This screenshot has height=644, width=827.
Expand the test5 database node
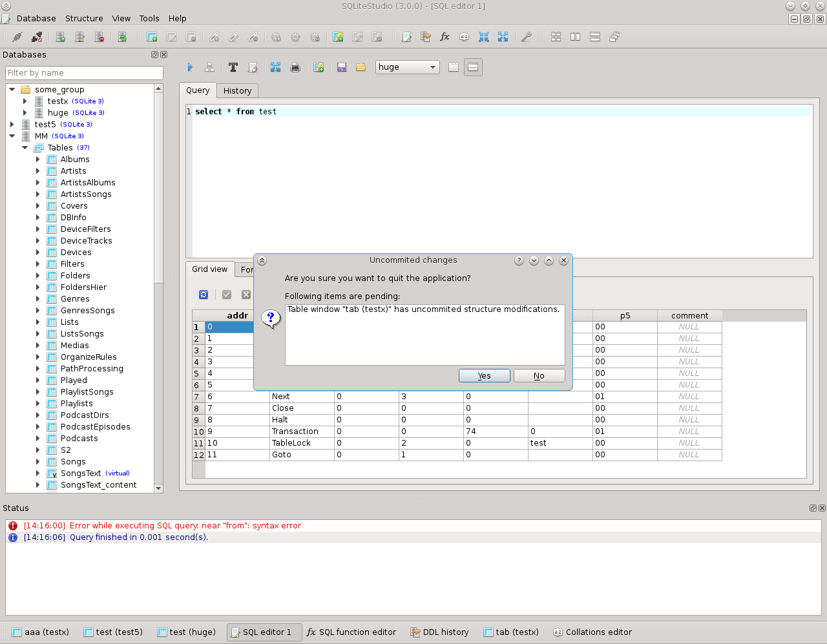click(x=12, y=125)
